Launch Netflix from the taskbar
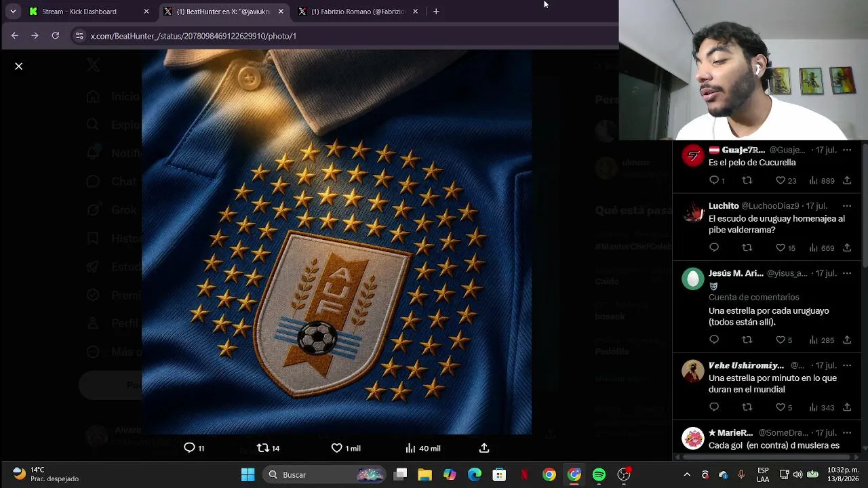This screenshot has height=488, width=868. click(x=524, y=474)
